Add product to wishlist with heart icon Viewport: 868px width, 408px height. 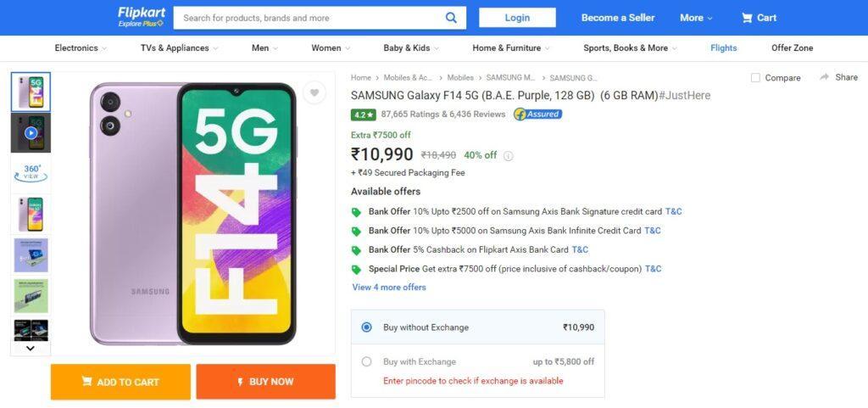[x=314, y=93]
